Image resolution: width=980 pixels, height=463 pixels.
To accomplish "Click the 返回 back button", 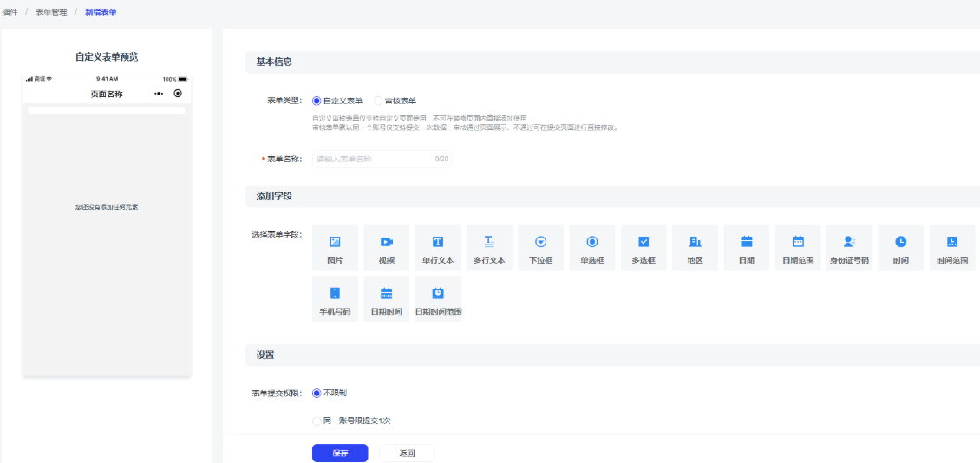I will coord(407,453).
